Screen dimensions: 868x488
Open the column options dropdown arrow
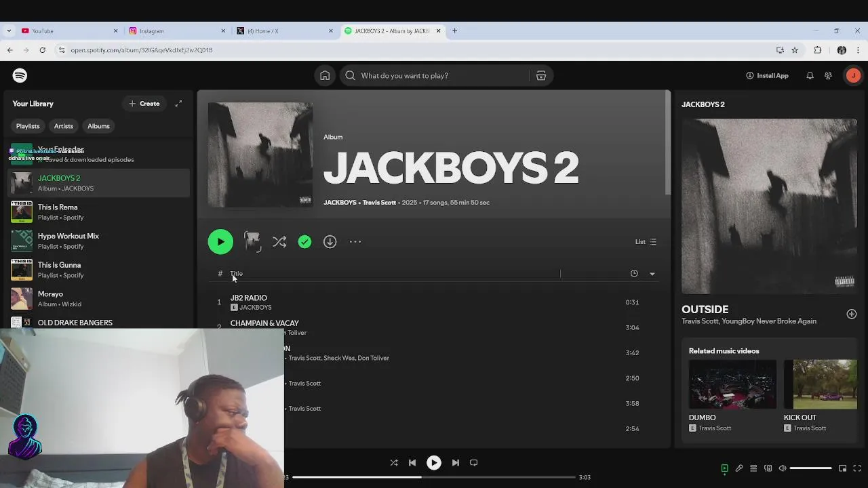pyautogui.click(x=652, y=274)
